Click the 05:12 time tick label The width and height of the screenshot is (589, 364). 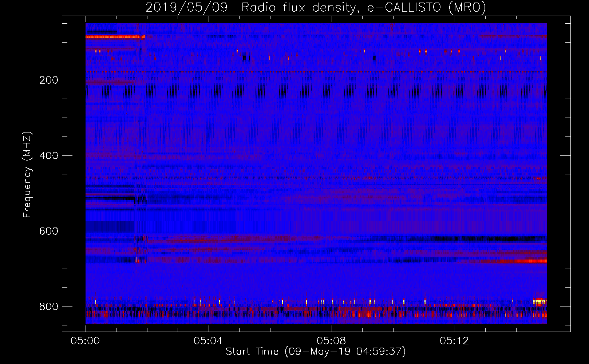click(x=455, y=341)
